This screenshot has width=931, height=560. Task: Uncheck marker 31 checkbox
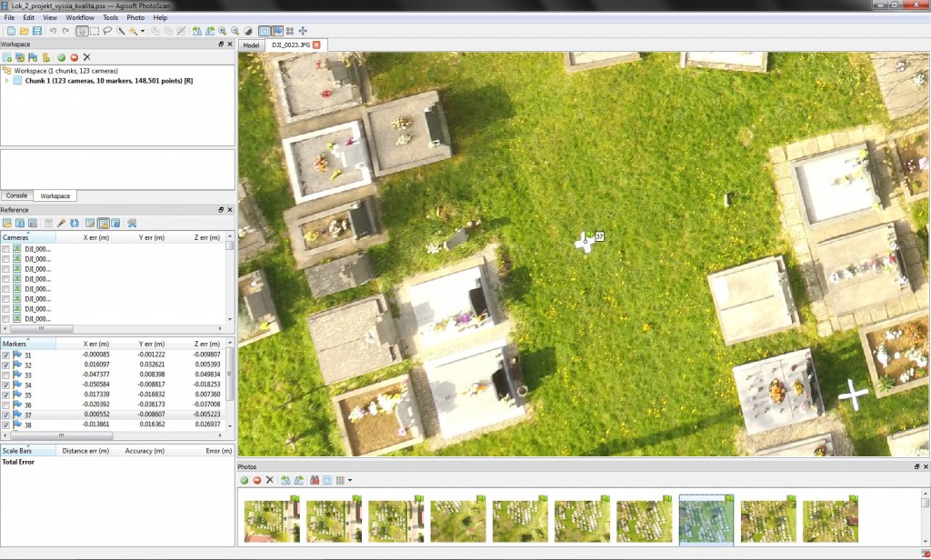coord(6,355)
